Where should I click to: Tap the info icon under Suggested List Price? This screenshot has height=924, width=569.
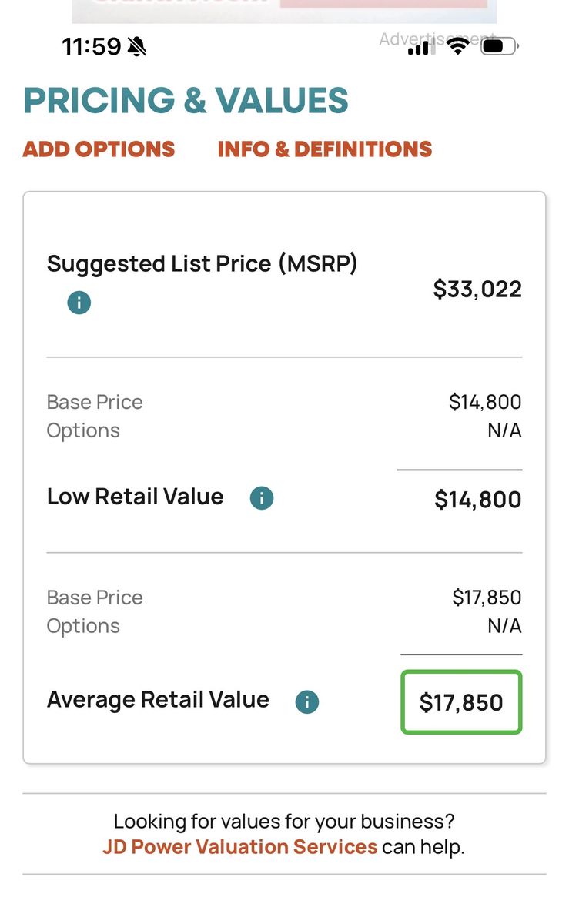tap(79, 302)
